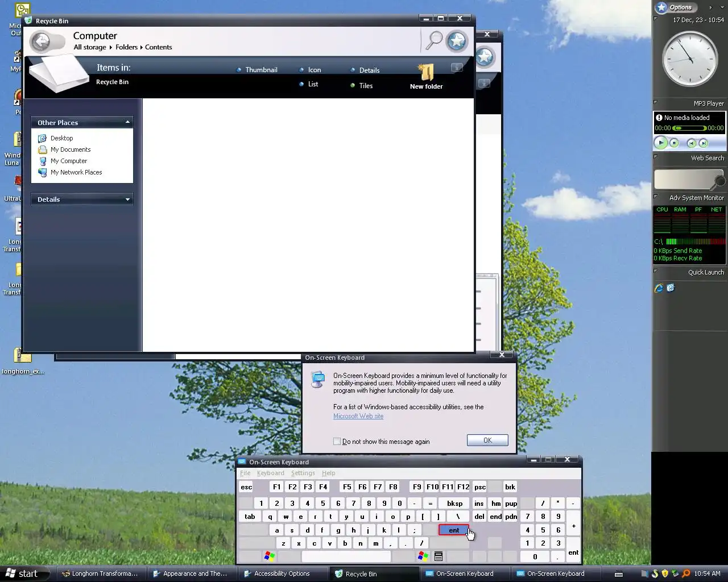
Task: Switch to Appearance and The... taskbar item
Action: pyautogui.click(x=191, y=574)
